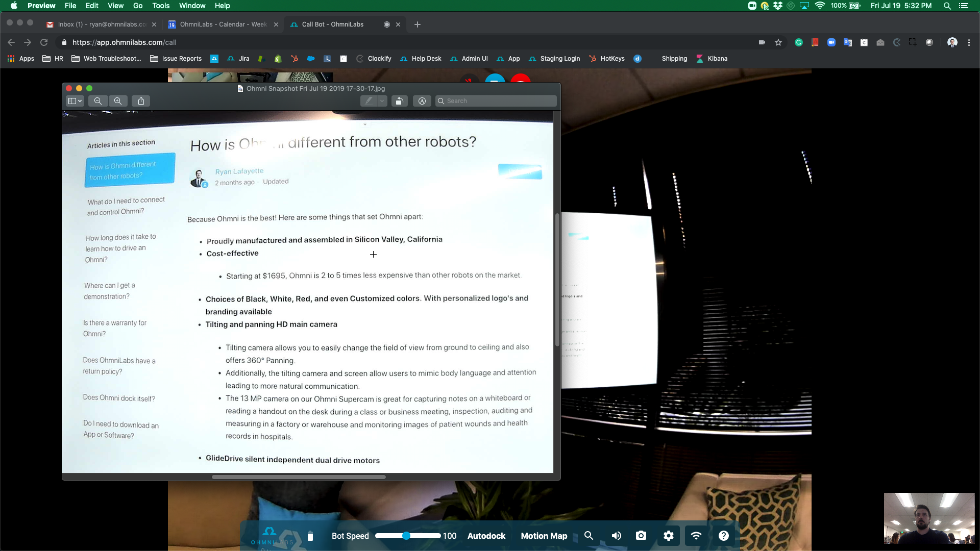Open bot settings via the gear icon

669,536
